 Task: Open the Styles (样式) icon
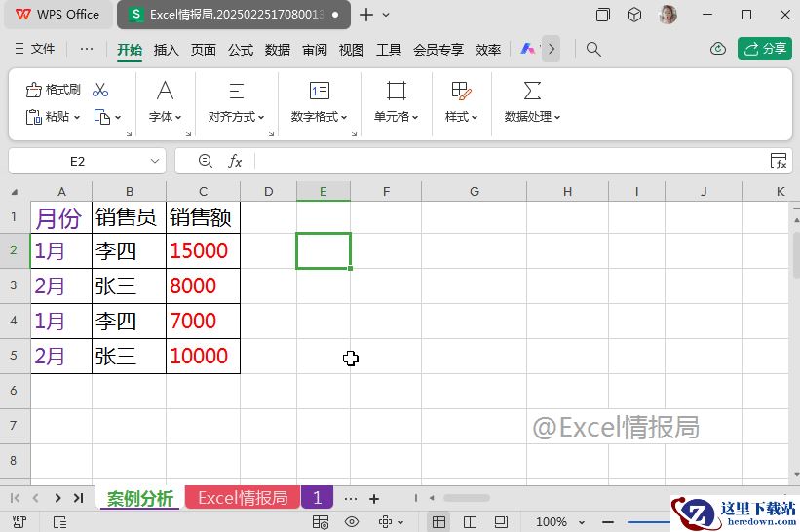[x=461, y=91]
